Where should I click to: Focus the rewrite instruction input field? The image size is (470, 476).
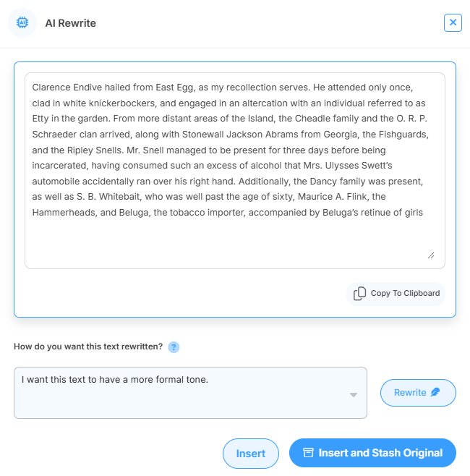(x=181, y=398)
